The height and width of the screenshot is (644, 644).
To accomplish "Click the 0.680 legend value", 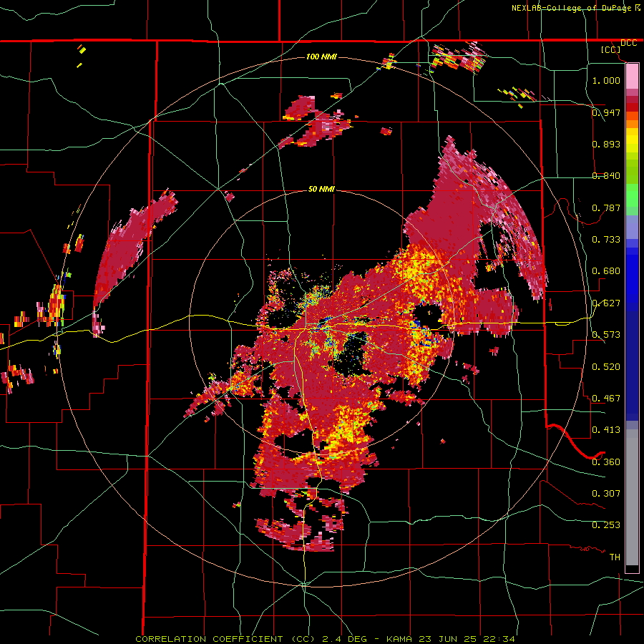I will point(606,270).
